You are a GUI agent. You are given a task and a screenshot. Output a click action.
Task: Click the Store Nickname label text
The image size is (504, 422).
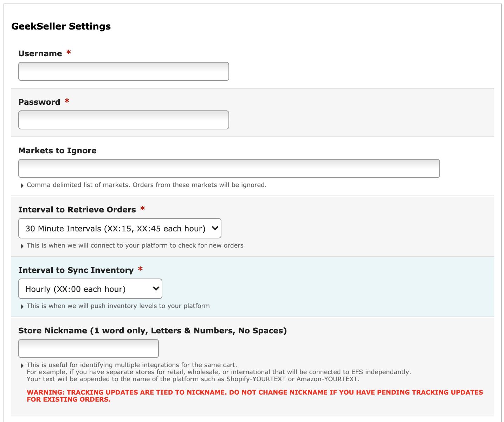(x=153, y=331)
